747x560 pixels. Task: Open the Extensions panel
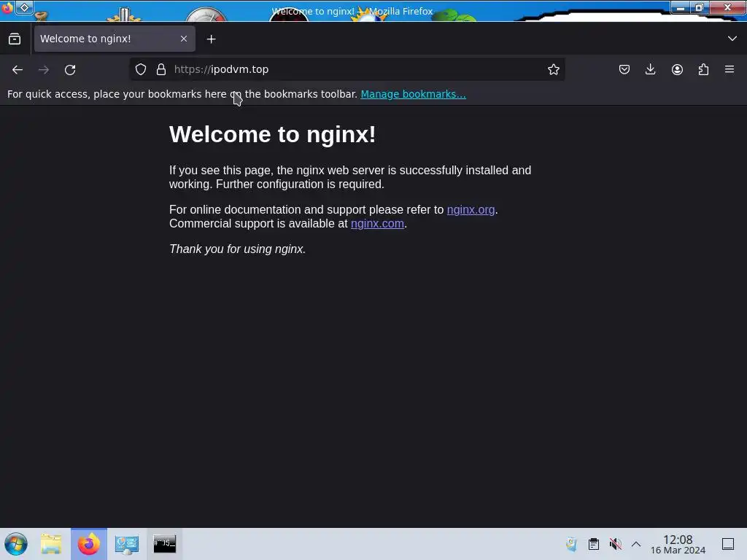pyautogui.click(x=703, y=69)
